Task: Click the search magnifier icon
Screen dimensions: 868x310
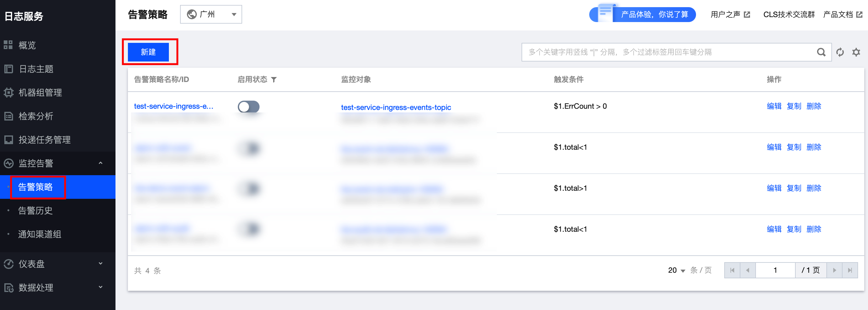Action: pyautogui.click(x=821, y=52)
